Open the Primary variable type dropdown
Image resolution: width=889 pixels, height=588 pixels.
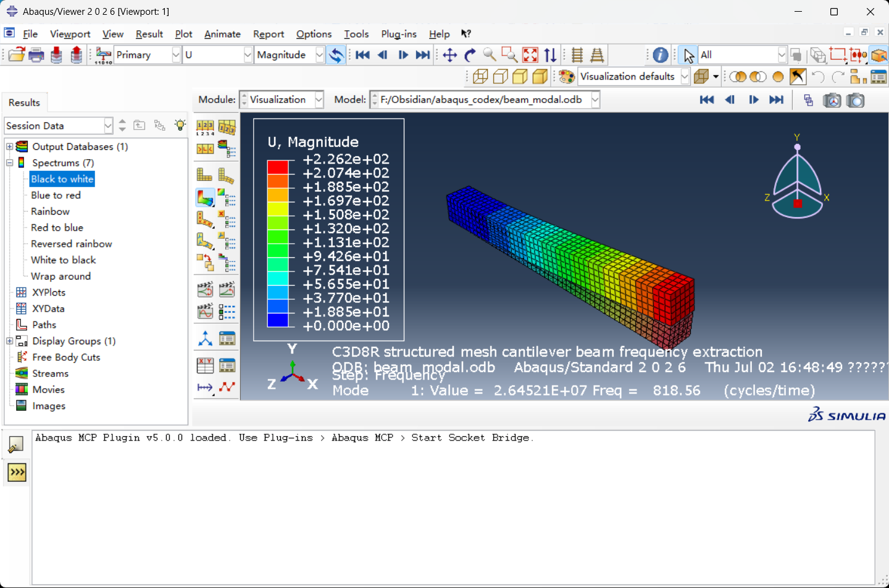[176, 55]
